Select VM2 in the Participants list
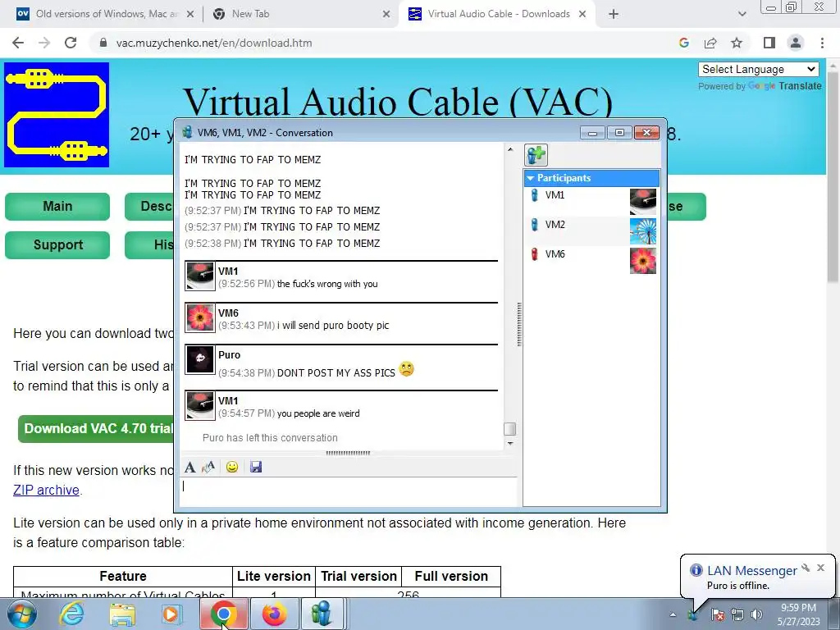 [x=591, y=231]
